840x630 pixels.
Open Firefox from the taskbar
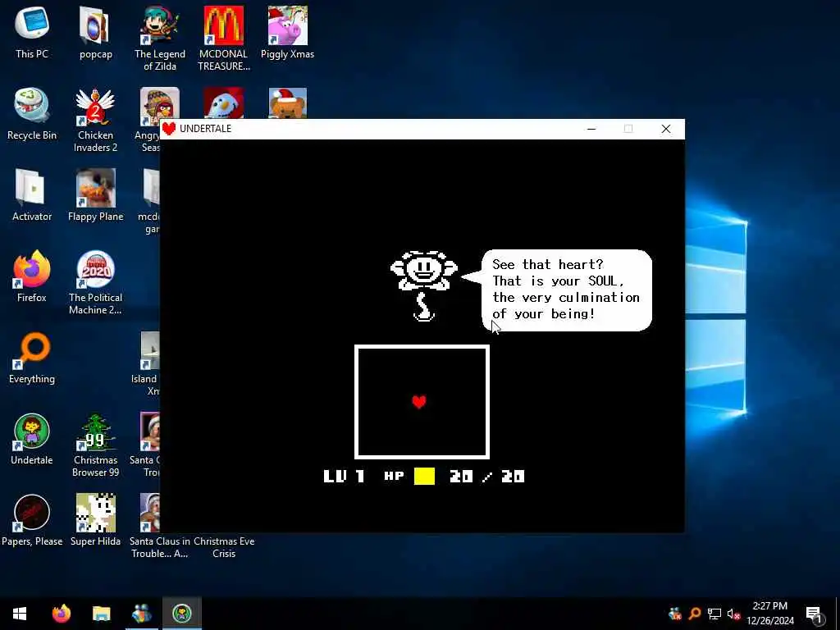pos(61,614)
